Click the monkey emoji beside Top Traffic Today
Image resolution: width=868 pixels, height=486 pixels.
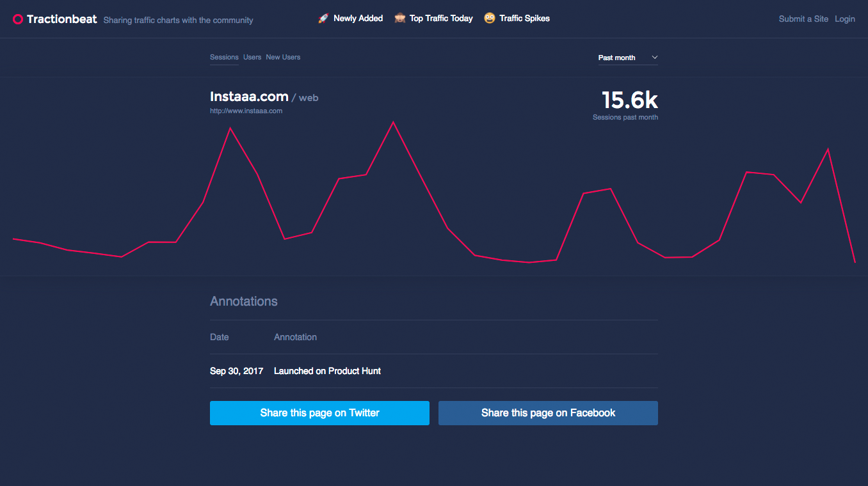[400, 19]
